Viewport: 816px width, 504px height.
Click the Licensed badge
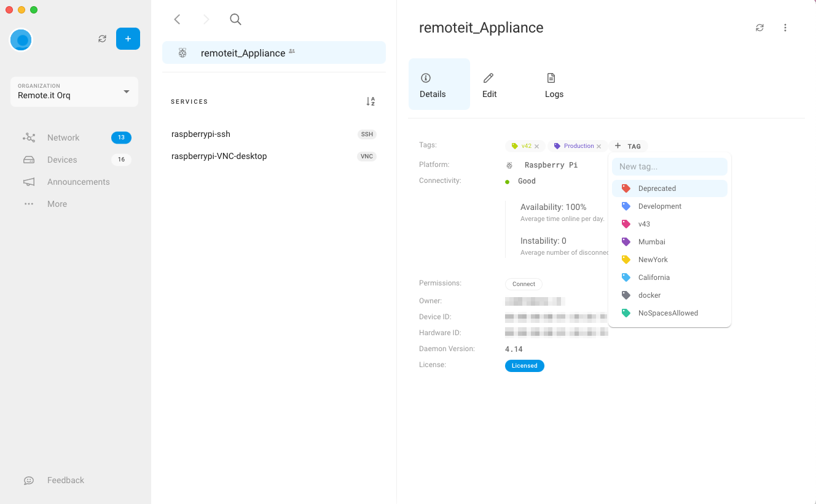coord(525,366)
